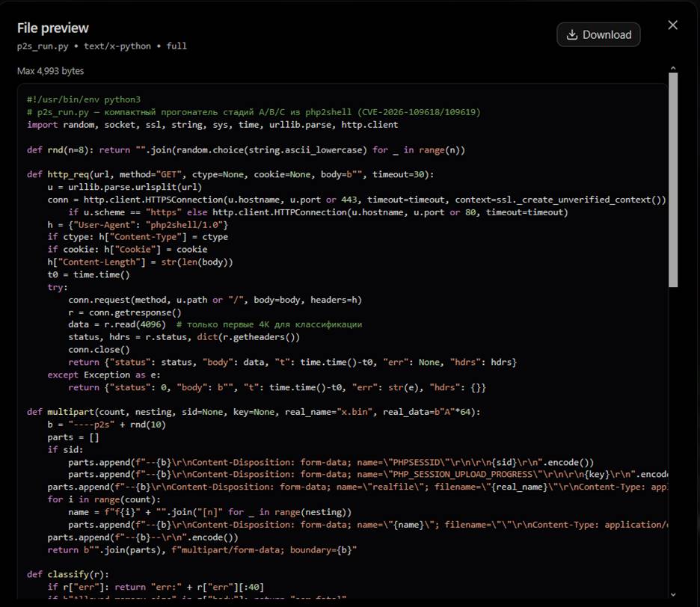Click the "u = urllib.parse.urlsplit(url)" line

[x=125, y=187]
